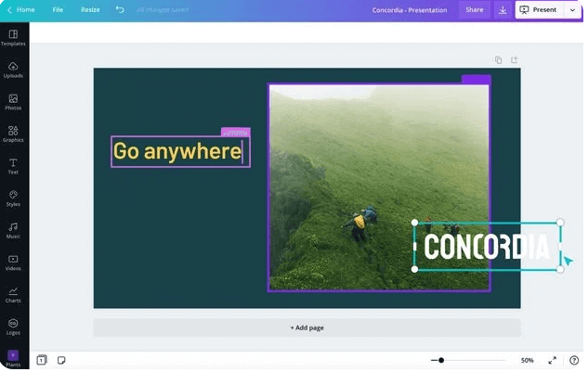Select the CONCORDIA text element

tap(487, 247)
